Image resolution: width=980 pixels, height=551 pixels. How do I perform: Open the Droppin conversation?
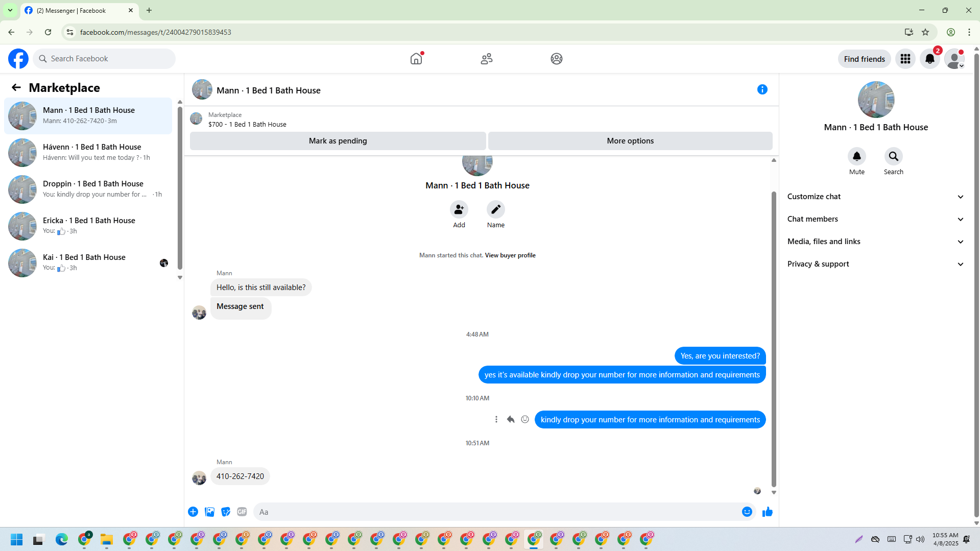tap(88, 189)
